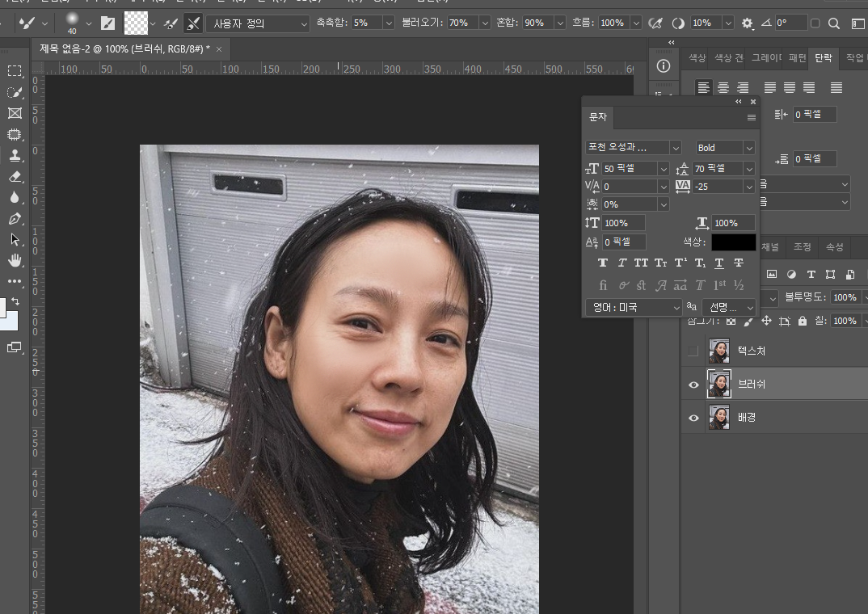Select the Pen tool
This screenshot has height=614, width=868.
[x=16, y=219]
